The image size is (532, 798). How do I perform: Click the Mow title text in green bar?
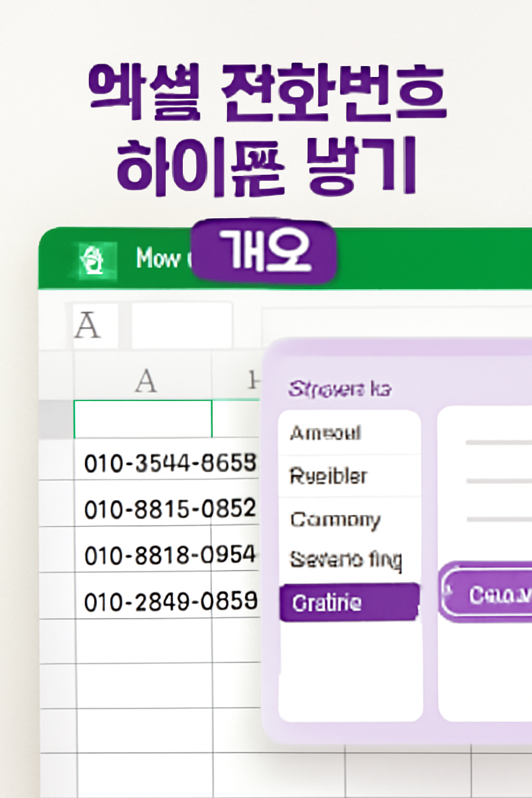click(158, 258)
